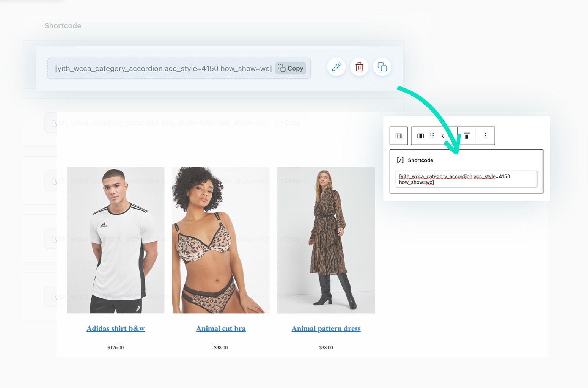Click the Shortcode block text field

[x=466, y=179]
